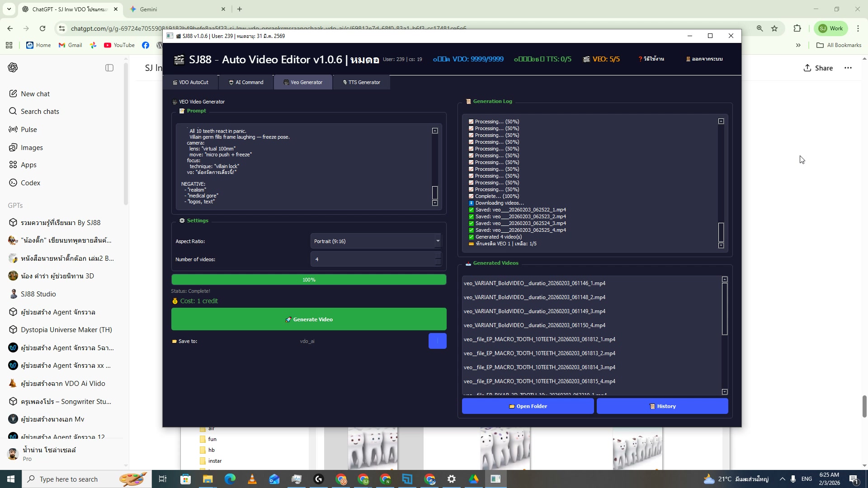Collapse the ChatGPT sidebar

pos(109,68)
